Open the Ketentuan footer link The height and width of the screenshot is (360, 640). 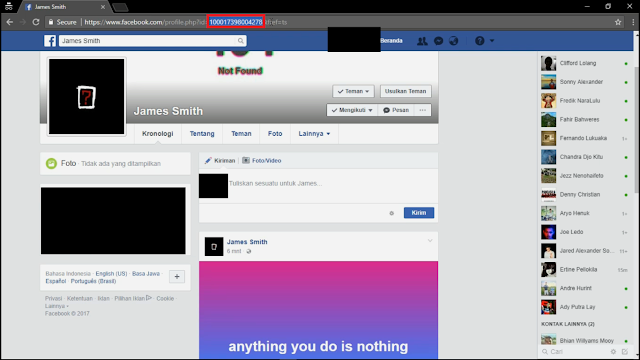pos(80,298)
